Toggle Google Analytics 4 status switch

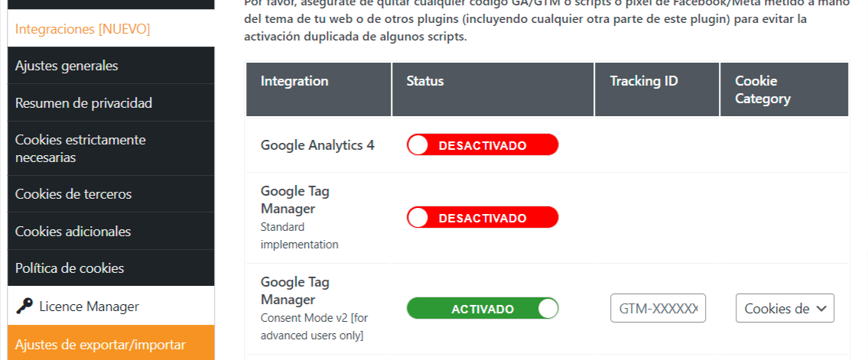coord(482,145)
